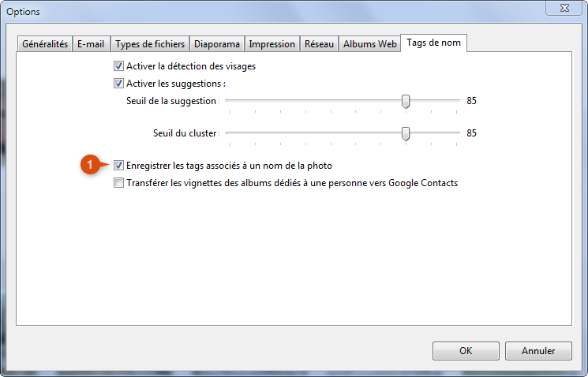Viewport: 588px width, 377px height.
Task: Select the Albums Web tab
Action: [x=369, y=44]
